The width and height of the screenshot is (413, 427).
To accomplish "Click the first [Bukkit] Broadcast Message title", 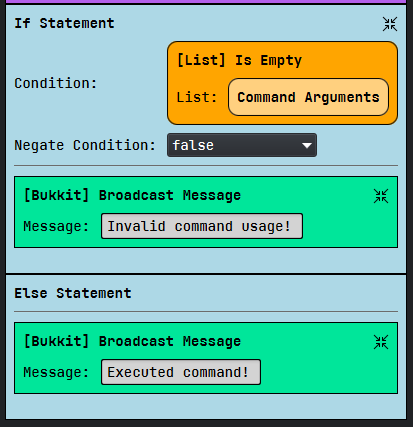I will click(132, 195).
